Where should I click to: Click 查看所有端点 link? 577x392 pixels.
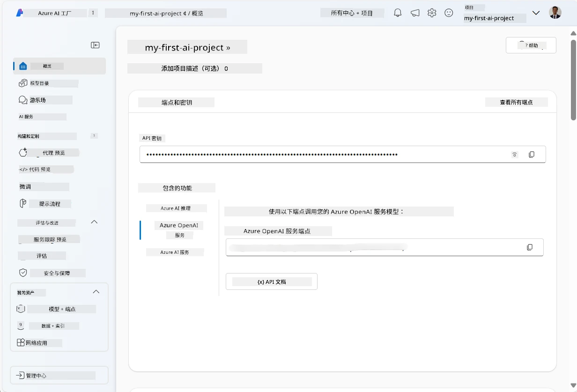(x=516, y=102)
